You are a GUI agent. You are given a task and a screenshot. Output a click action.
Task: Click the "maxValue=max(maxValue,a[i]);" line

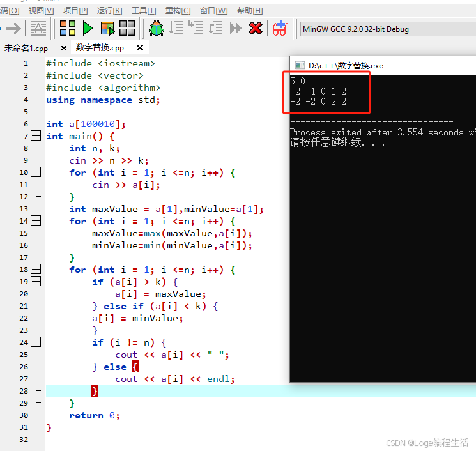click(x=172, y=233)
